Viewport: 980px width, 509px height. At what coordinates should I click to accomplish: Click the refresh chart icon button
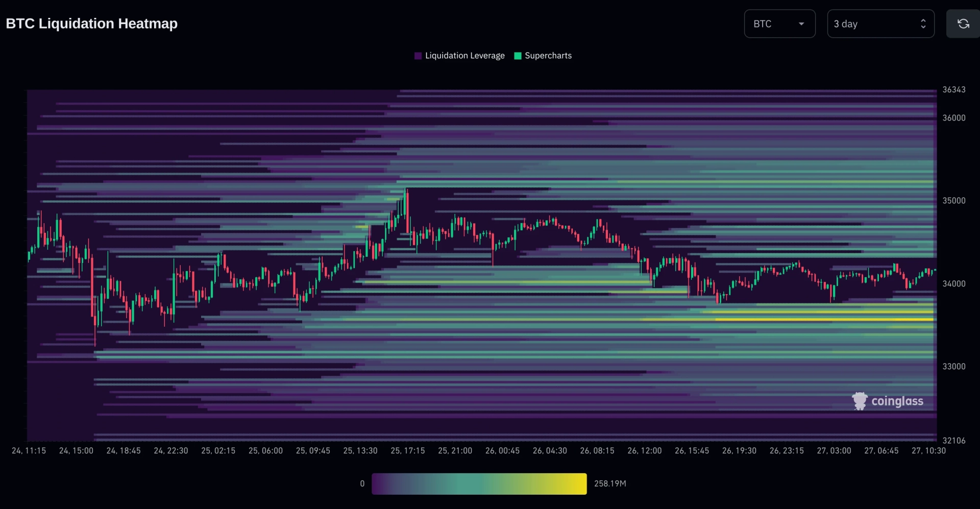(x=963, y=23)
